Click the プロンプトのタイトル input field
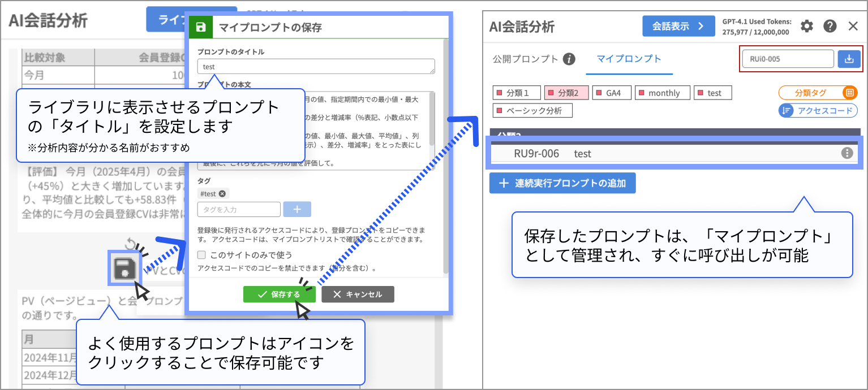 [x=316, y=67]
